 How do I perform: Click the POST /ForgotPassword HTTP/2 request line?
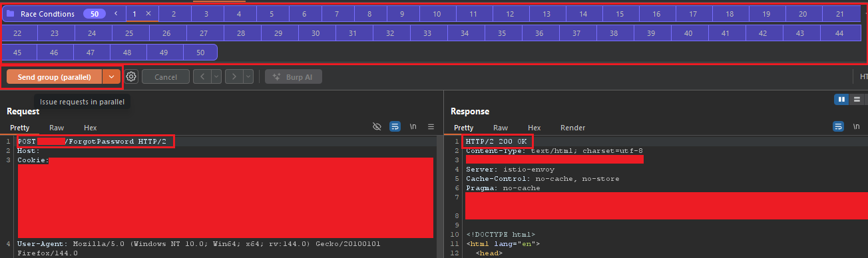92,142
